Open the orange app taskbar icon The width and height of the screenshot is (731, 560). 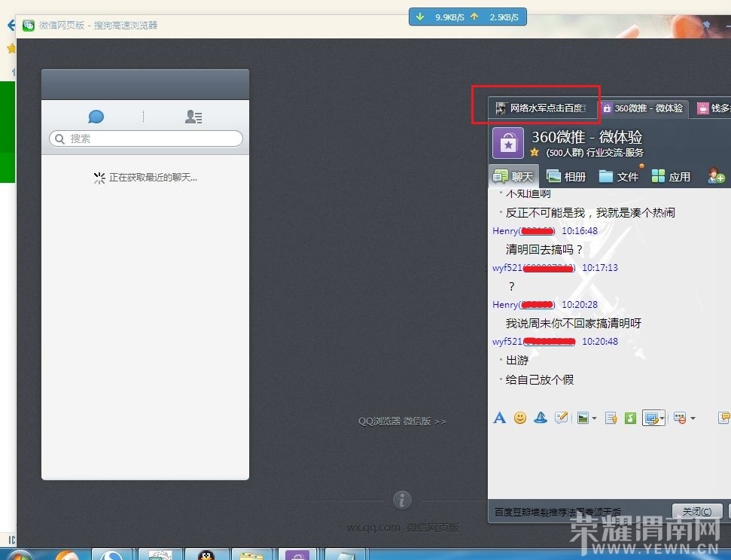click(68, 555)
